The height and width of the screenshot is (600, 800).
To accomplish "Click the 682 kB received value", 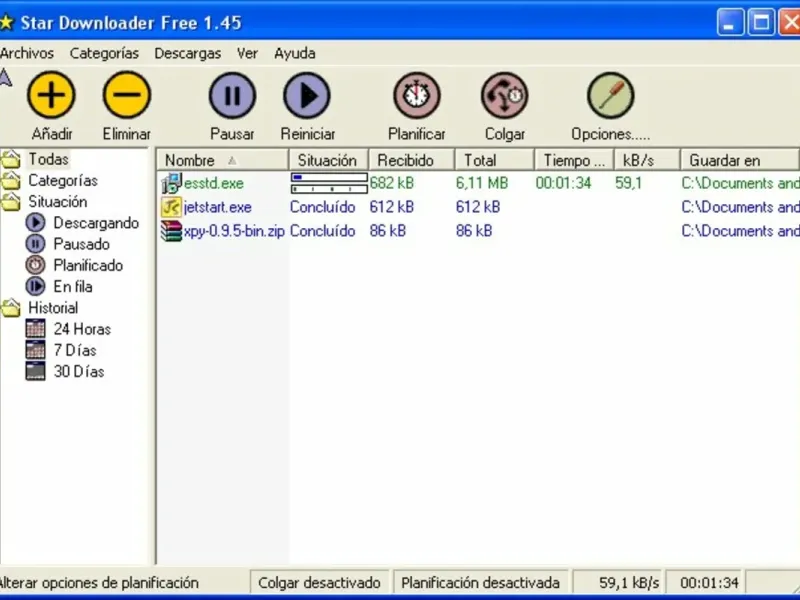I will coord(391,183).
